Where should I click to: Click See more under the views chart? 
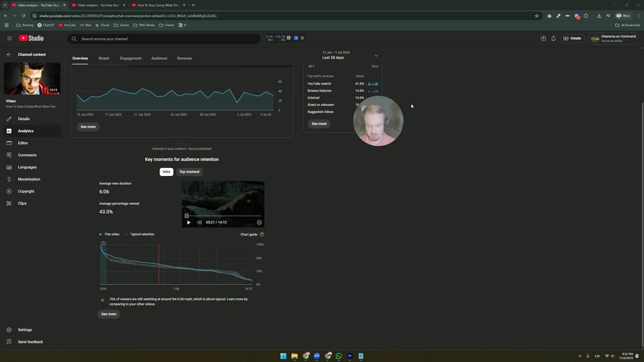click(88, 127)
